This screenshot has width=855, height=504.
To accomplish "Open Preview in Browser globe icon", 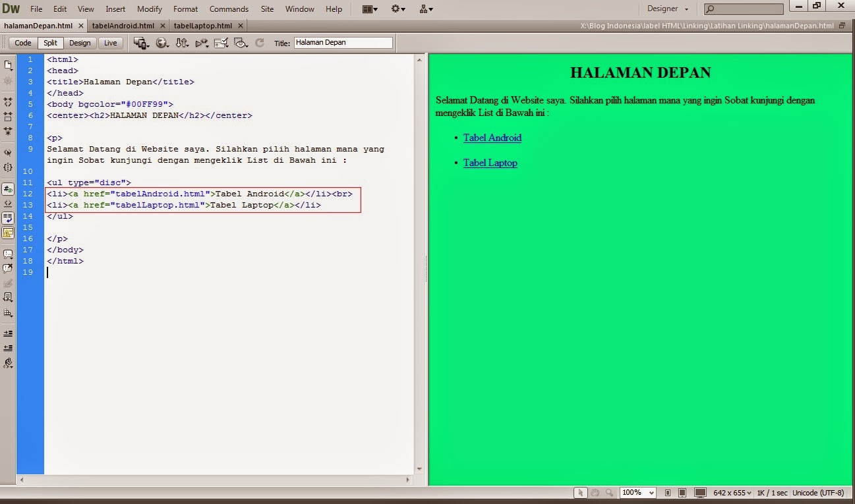I will tap(162, 43).
